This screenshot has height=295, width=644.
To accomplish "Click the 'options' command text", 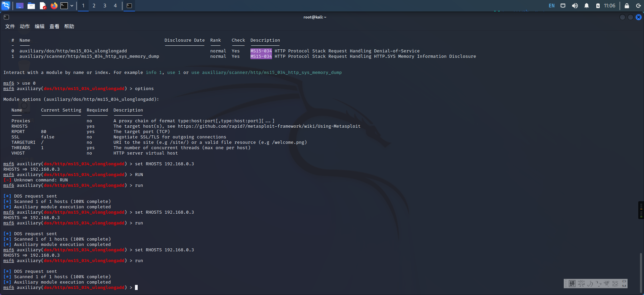I will coord(144,89).
